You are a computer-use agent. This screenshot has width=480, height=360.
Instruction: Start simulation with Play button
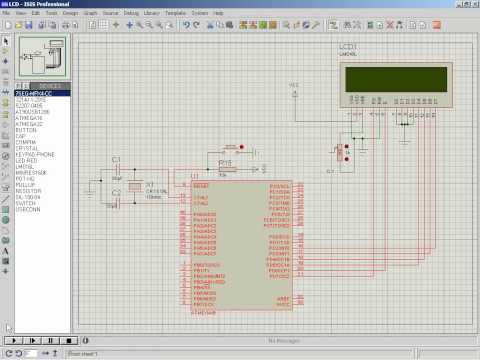pos(14,340)
